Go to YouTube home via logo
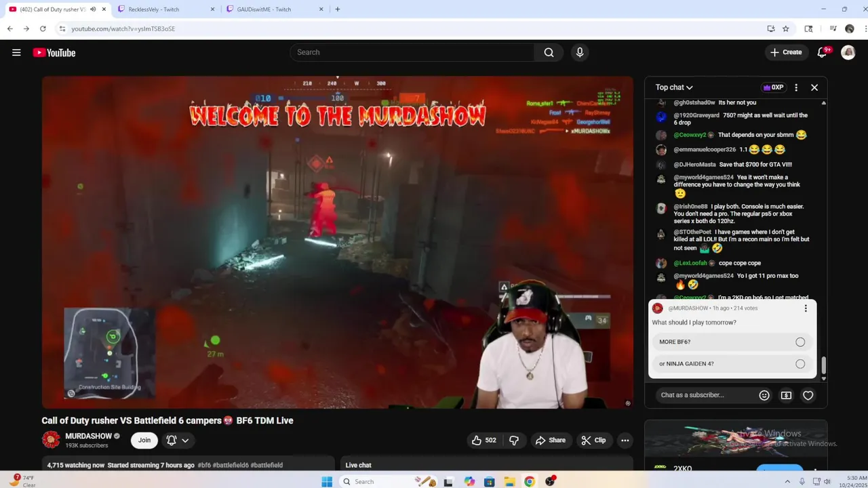868x488 pixels. pyautogui.click(x=54, y=52)
